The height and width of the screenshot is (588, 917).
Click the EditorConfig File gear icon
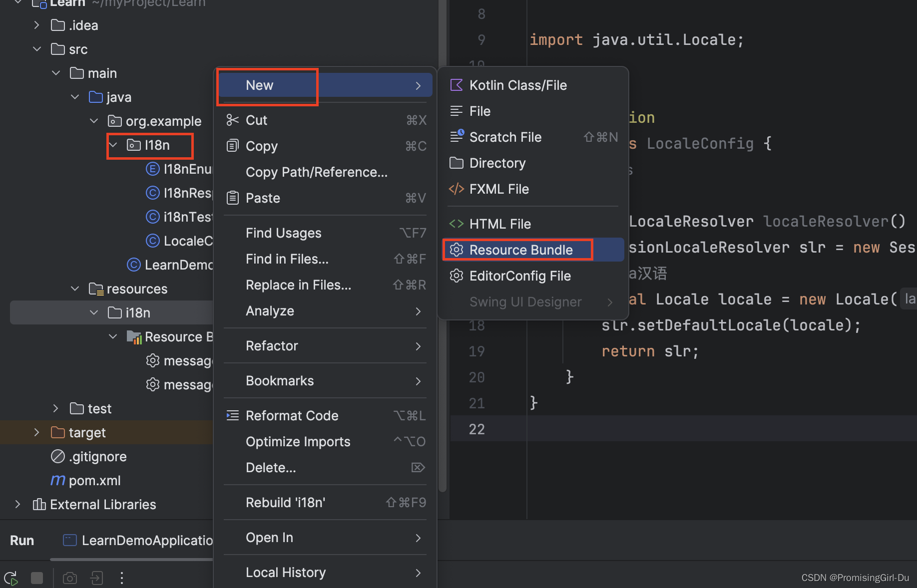click(457, 276)
